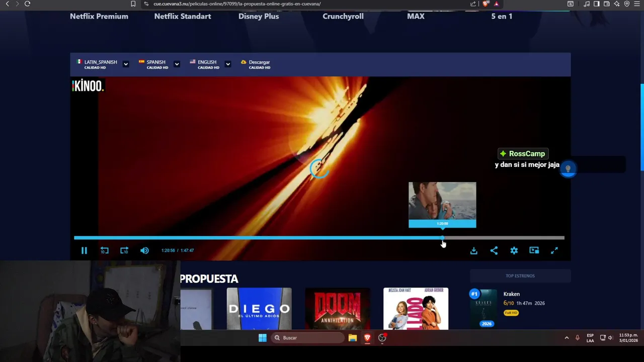Open the Windows Start menu
The height and width of the screenshot is (362, 644).
tap(263, 338)
